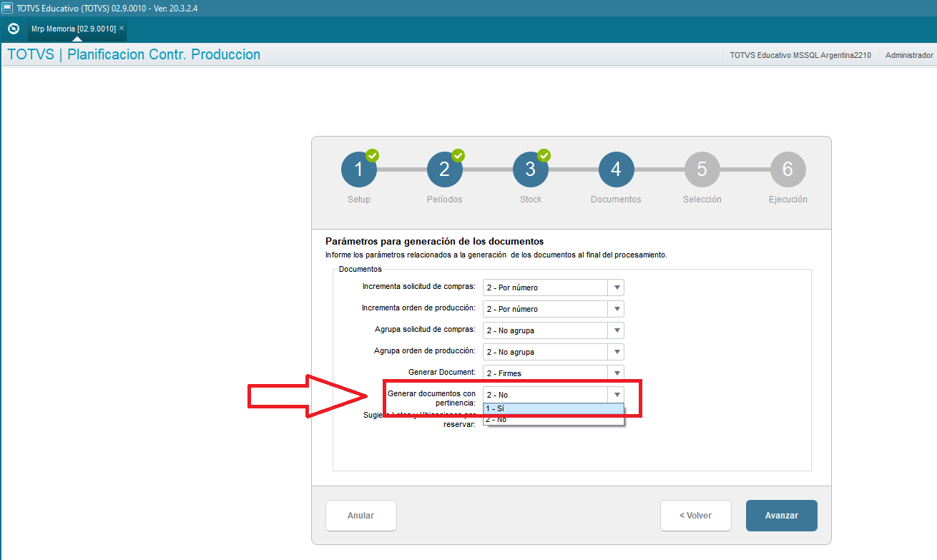The image size is (937, 560).
Task: Close the Mrp Memoria tab
Action: (x=122, y=28)
